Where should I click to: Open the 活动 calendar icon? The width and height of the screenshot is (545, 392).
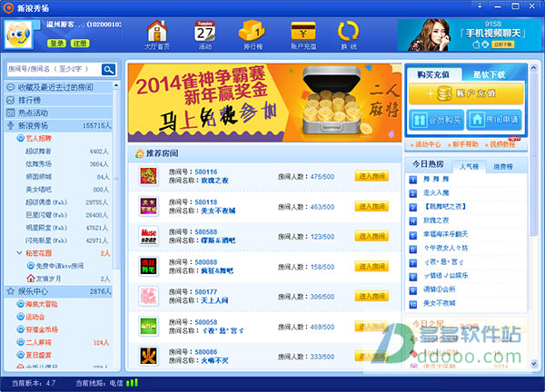[204, 34]
